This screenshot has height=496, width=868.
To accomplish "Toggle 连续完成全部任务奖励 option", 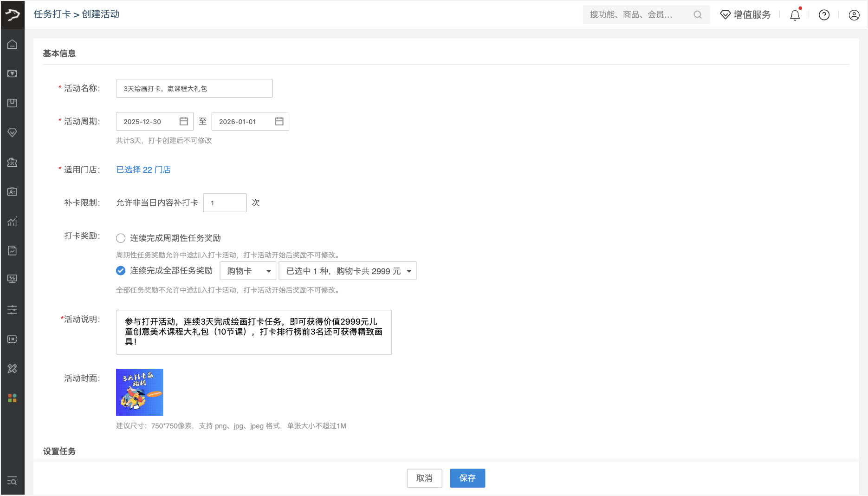I will pyautogui.click(x=121, y=271).
